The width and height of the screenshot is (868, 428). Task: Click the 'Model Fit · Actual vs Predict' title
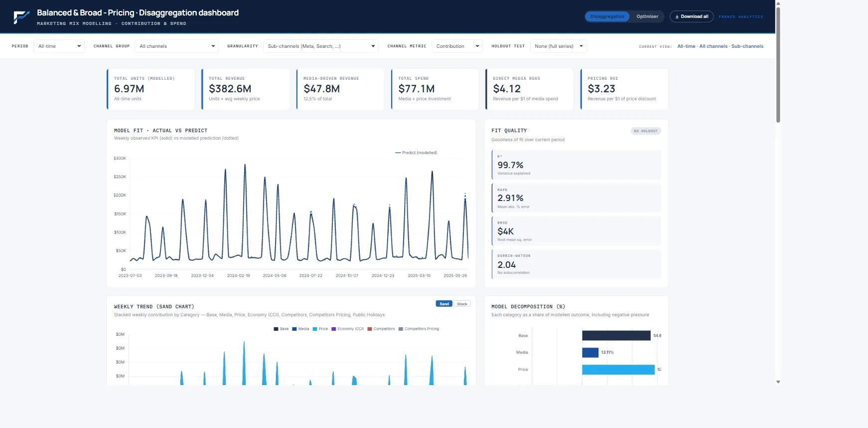pos(160,131)
